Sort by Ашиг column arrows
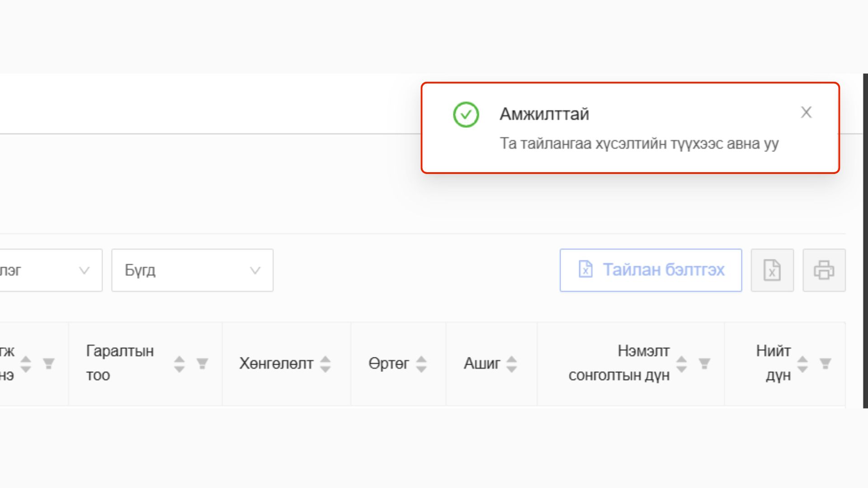 coord(512,364)
